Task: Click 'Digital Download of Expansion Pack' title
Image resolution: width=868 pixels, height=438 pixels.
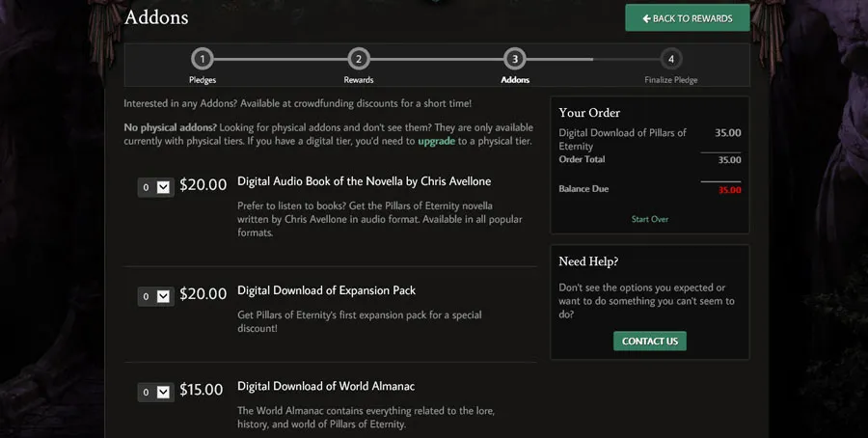Action: 327,290
